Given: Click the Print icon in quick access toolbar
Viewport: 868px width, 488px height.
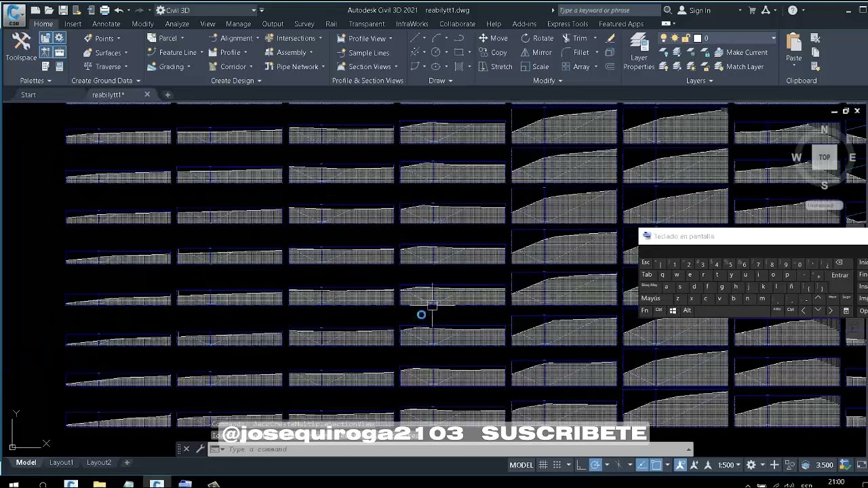Looking at the screenshot, I should [x=104, y=10].
